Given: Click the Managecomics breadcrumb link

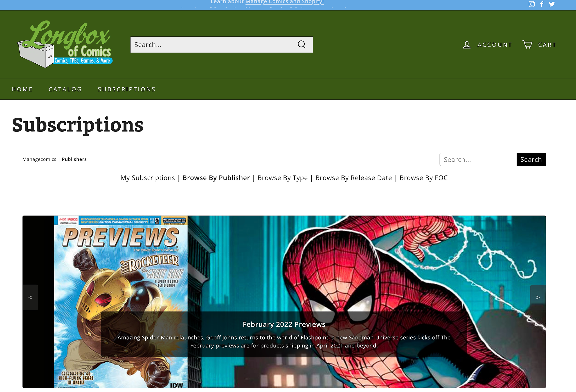Looking at the screenshot, I should (x=39, y=159).
